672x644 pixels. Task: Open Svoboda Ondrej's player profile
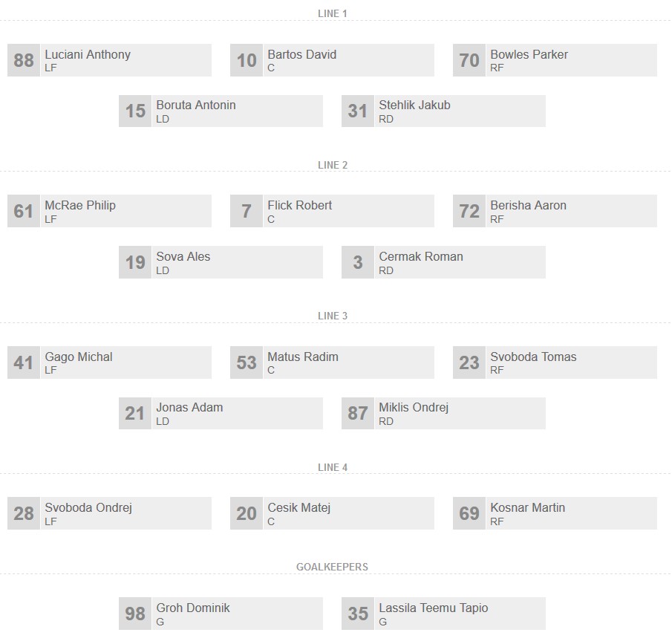pos(88,508)
